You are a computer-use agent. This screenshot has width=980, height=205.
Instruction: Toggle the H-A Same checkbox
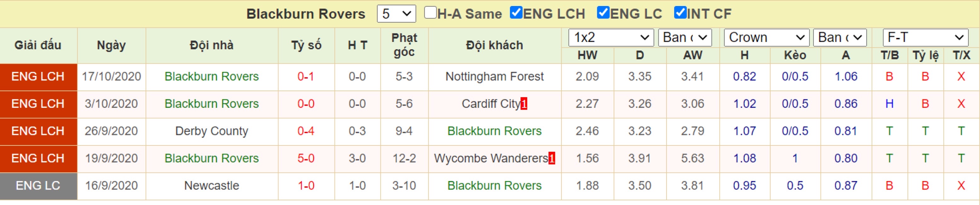[x=430, y=13]
